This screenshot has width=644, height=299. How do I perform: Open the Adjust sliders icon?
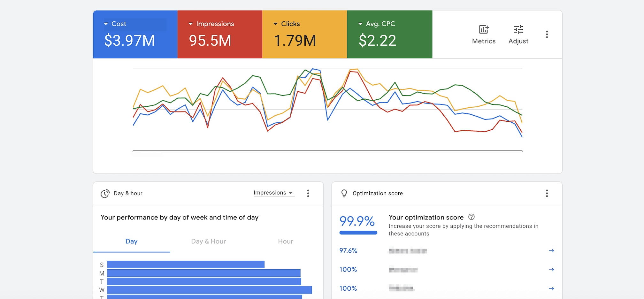pyautogui.click(x=518, y=29)
